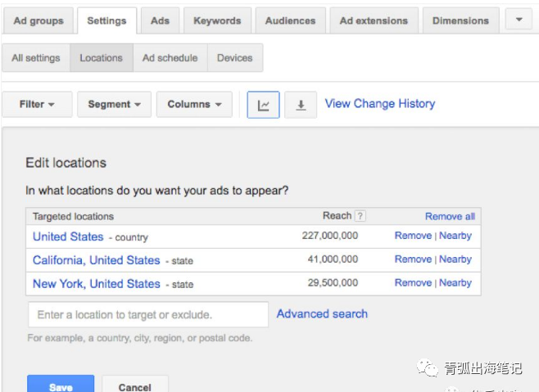Click View Change History link
Image resolution: width=539 pixels, height=392 pixels.
[x=380, y=104]
